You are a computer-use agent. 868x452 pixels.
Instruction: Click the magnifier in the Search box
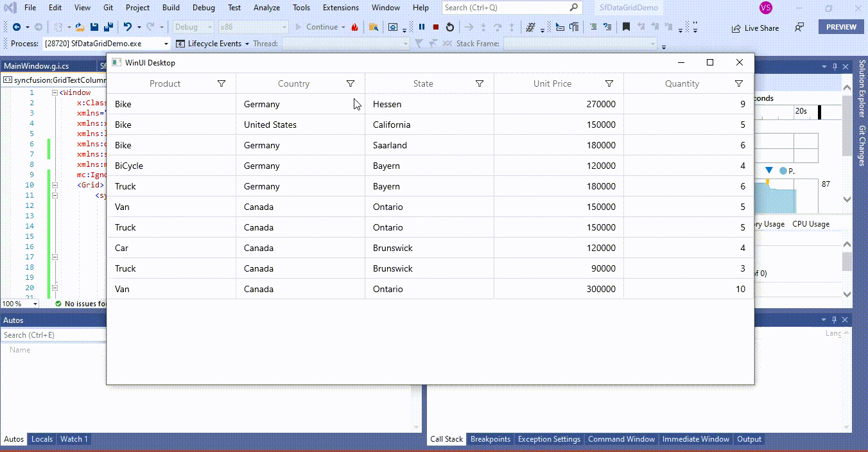pyautogui.click(x=573, y=8)
